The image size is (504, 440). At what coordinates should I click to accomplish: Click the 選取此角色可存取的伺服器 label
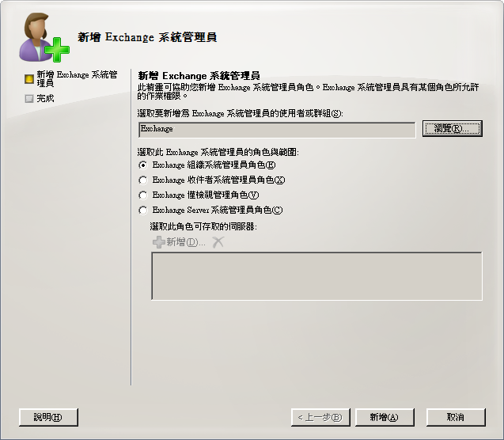click(203, 226)
